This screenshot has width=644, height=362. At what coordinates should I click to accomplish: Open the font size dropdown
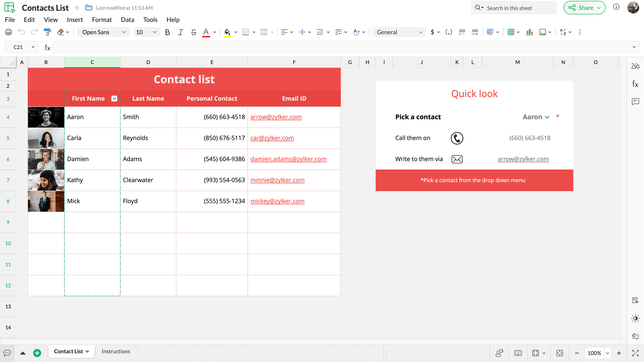147,32
